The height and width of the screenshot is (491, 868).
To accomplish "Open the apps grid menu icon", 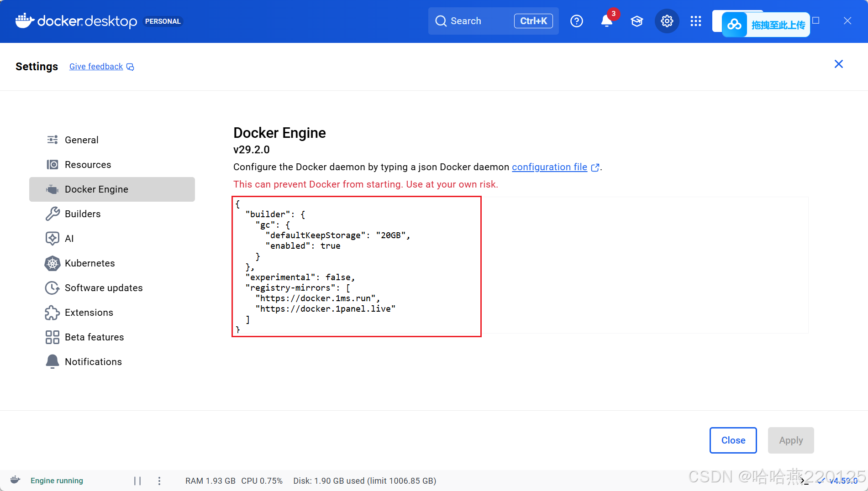I will 695,21.
